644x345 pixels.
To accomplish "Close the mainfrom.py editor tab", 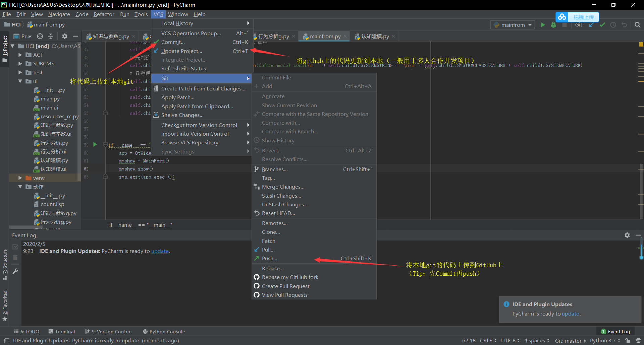I will 345,36.
